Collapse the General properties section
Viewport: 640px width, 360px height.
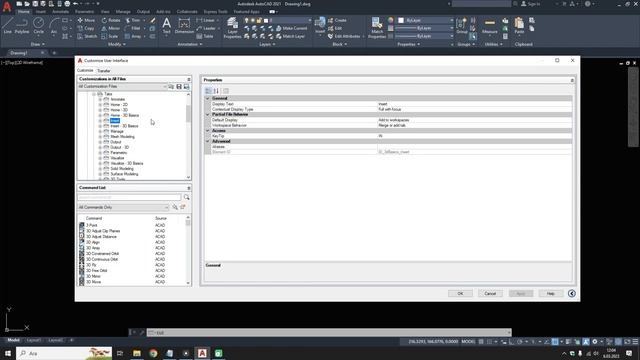(x=207, y=98)
